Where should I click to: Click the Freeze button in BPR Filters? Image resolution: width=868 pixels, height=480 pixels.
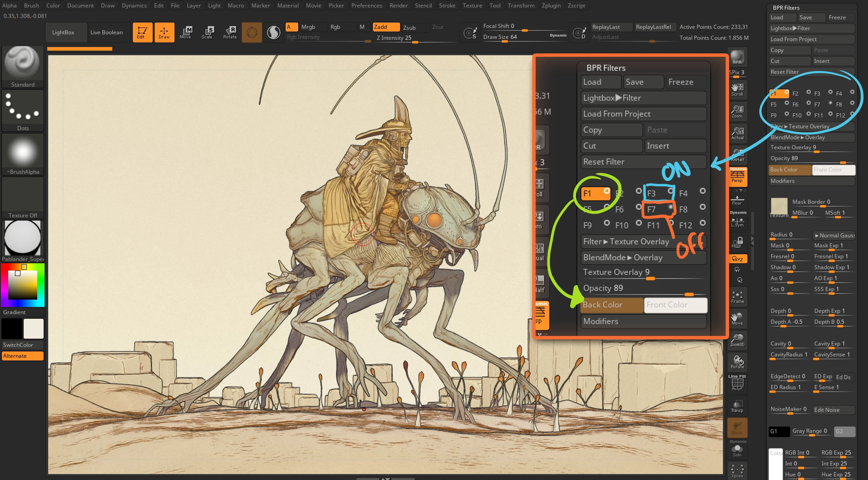tap(840, 17)
